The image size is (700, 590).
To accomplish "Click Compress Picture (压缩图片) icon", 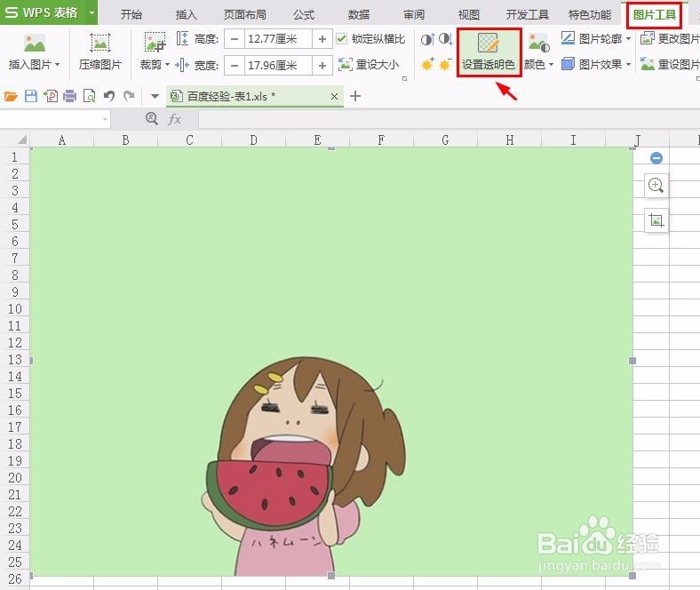I will [x=100, y=44].
